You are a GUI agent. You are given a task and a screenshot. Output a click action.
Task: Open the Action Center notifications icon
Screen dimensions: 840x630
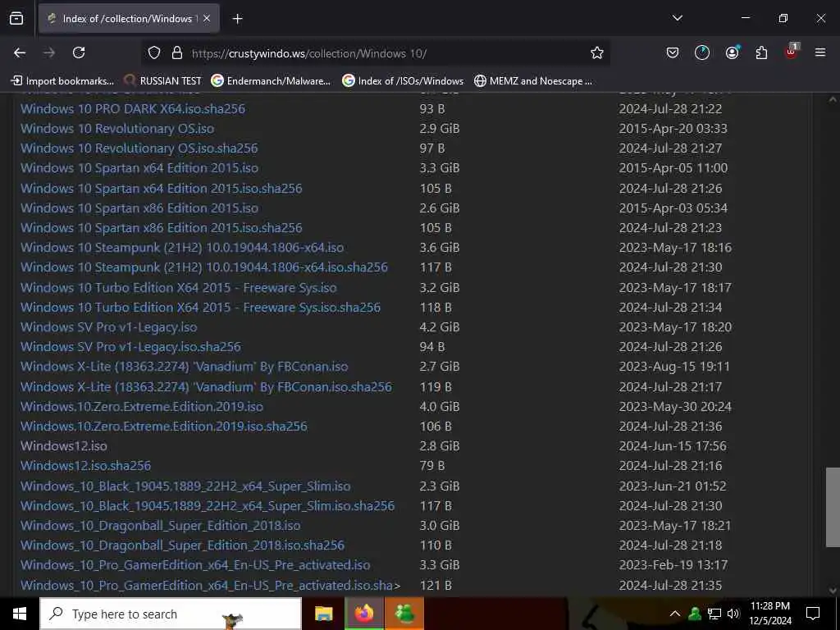coord(813,614)
